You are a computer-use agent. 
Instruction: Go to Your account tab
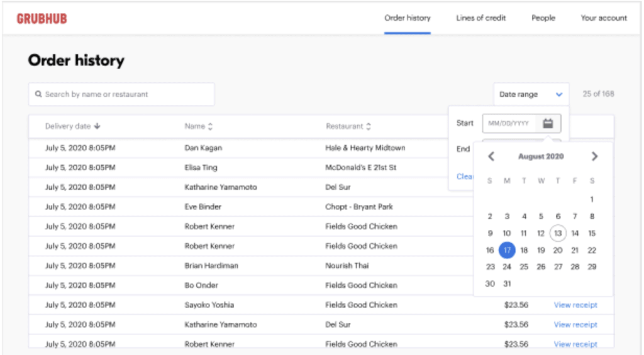pyautogui.click(x=604, y=18)
